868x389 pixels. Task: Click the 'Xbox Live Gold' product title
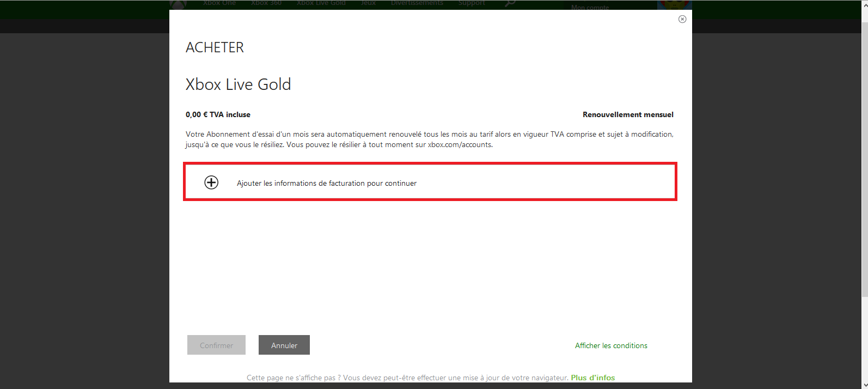[238, 84]
